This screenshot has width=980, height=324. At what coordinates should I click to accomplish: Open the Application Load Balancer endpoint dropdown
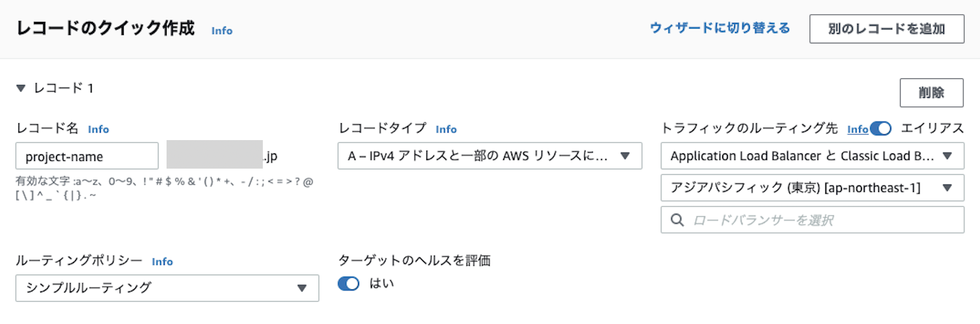[812, 156]
